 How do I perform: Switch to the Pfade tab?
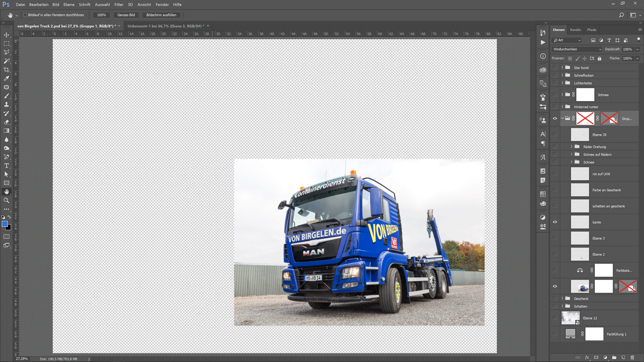592,30
